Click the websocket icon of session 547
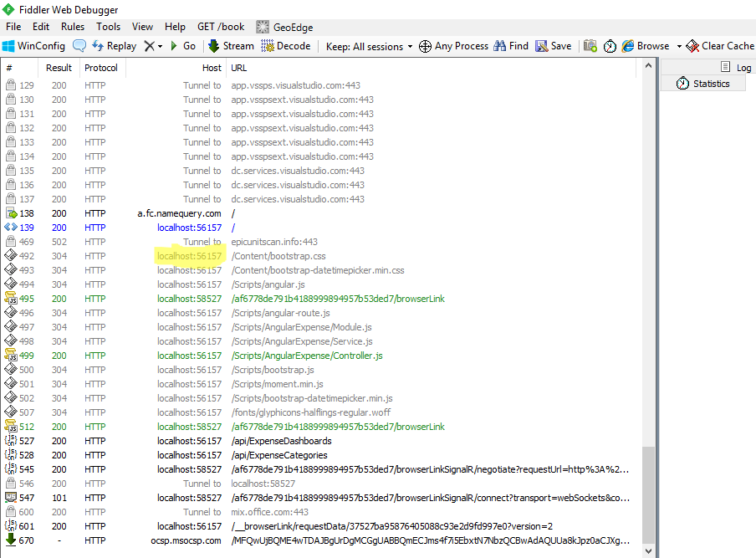 [11, 497]
